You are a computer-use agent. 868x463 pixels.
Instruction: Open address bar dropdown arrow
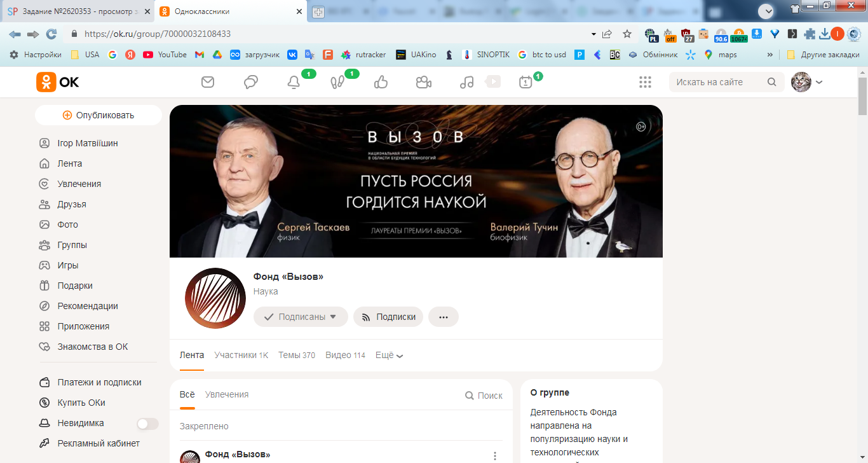[593, 34]
